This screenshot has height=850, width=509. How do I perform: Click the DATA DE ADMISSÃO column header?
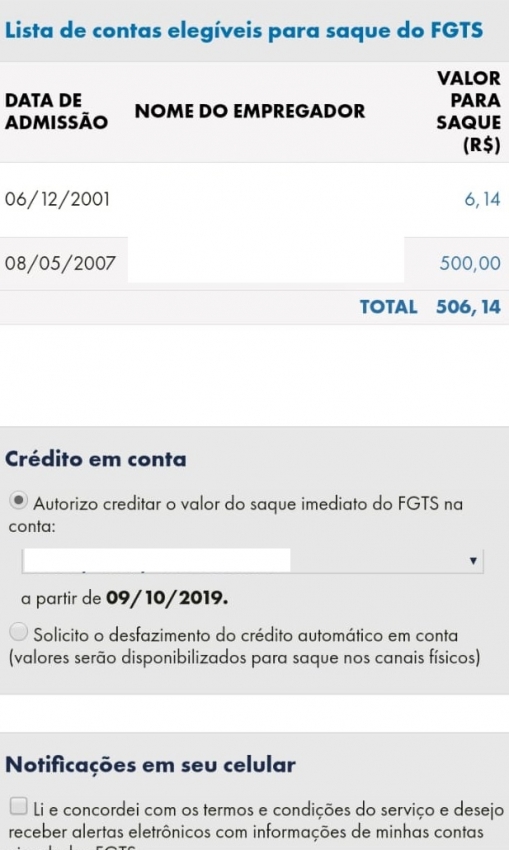click(x=56, y=111)
